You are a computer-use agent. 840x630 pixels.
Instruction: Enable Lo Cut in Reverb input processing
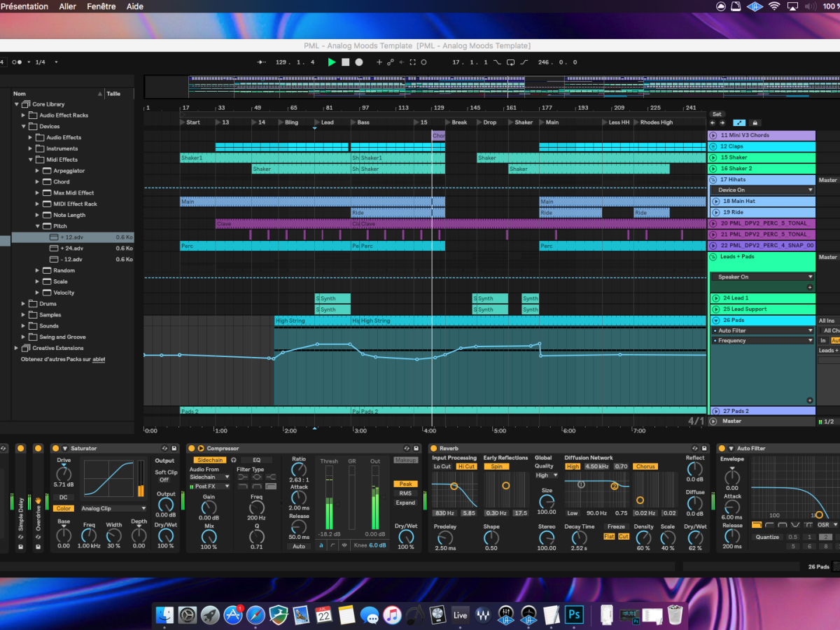(x=442, y=466)
